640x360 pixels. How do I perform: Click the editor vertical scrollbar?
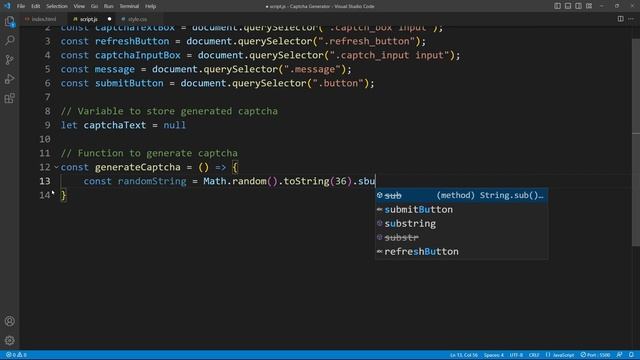click(636, 142)
